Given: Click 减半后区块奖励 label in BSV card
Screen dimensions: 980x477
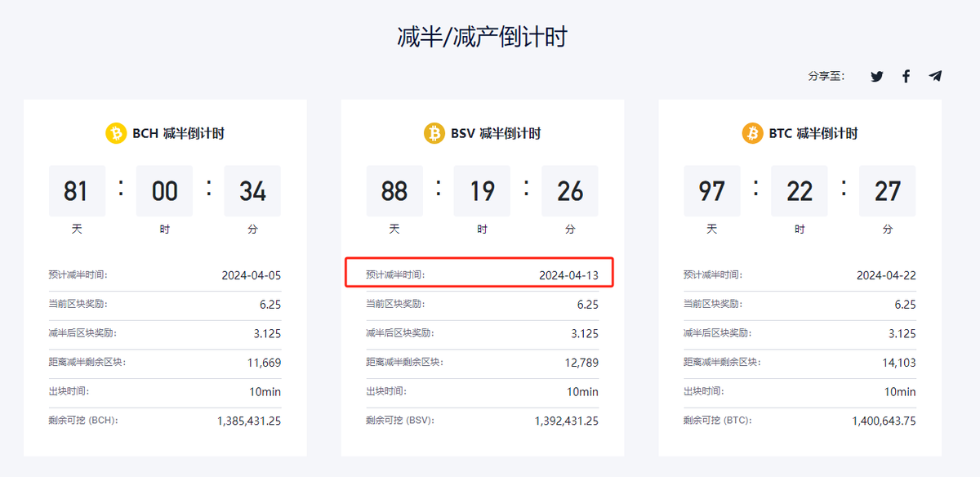Looking at the screenshot, I should (400, 333).
